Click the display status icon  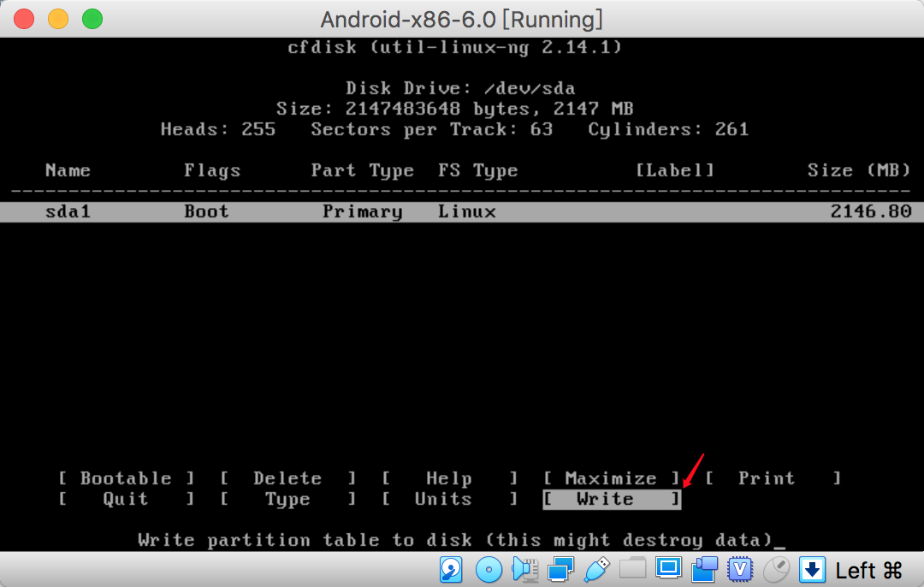[x=668, y=567]
